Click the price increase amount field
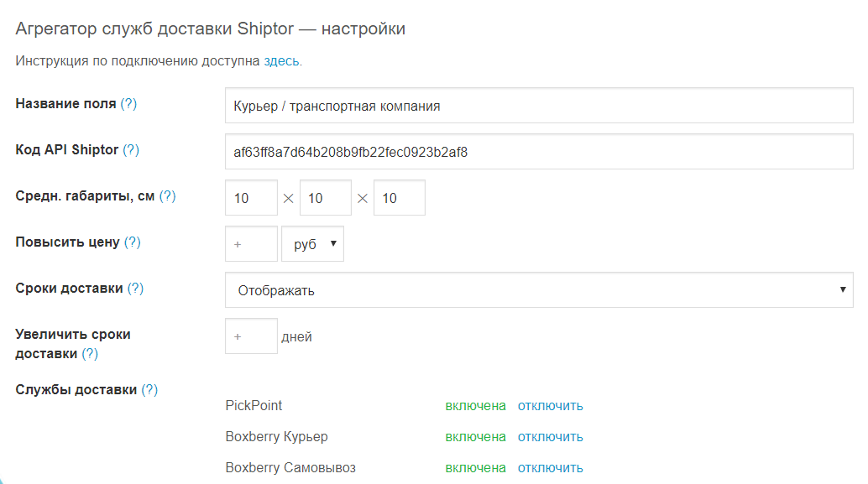The height and width of the screenshot is (484, 868). click(251, 243)
